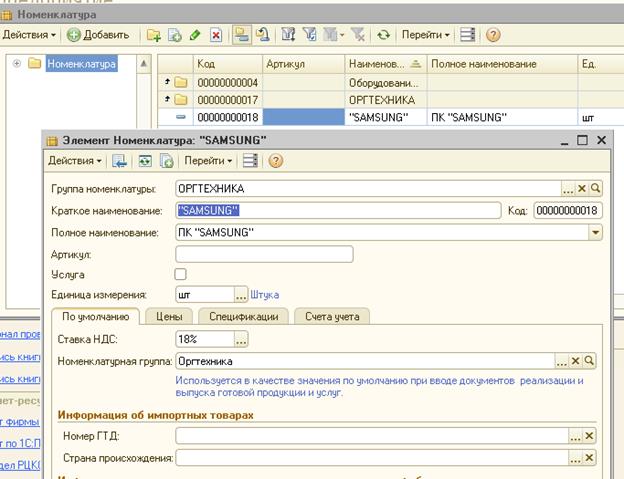Click help icon in element form toolbar
Image resolution: width=624 pixels, height=479 pixels.
pos(275,160)
